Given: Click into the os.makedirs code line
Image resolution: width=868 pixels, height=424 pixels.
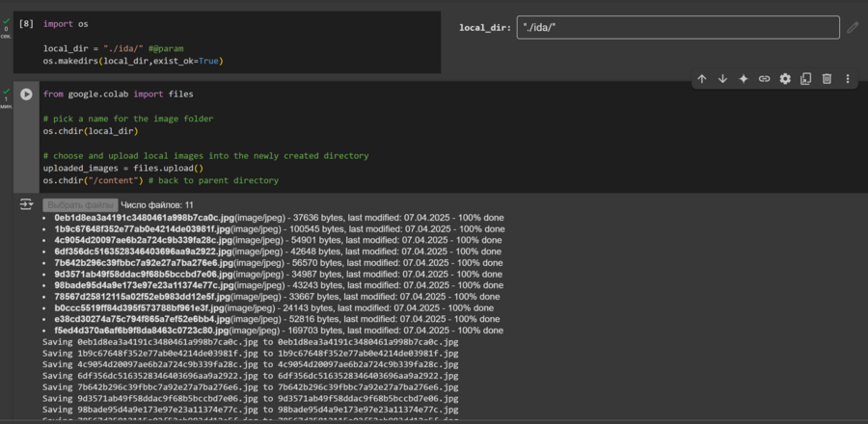Looking at the screenshot, I should click(x=133, y=61).
